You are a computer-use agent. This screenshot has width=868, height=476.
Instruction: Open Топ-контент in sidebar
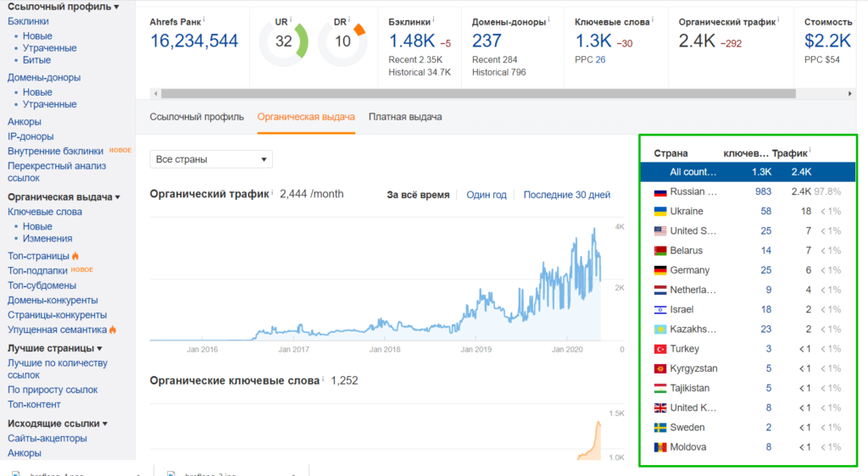34,405
